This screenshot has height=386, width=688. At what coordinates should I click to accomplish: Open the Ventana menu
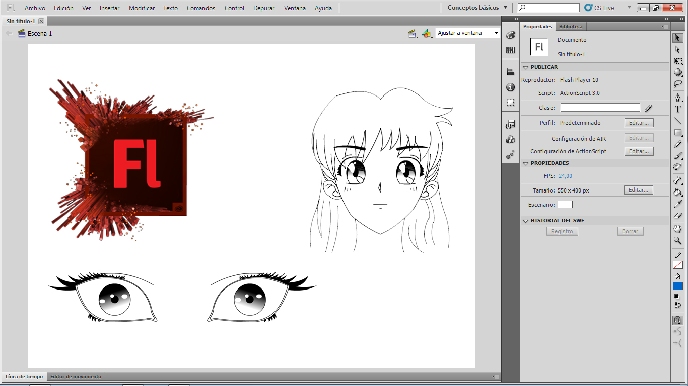click(x=295, y=8)
